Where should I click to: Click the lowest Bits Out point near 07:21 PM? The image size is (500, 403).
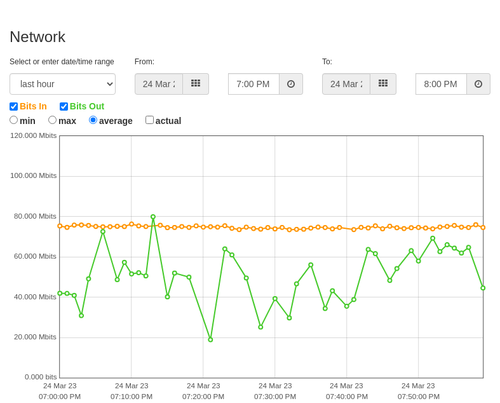coord(210,340)
